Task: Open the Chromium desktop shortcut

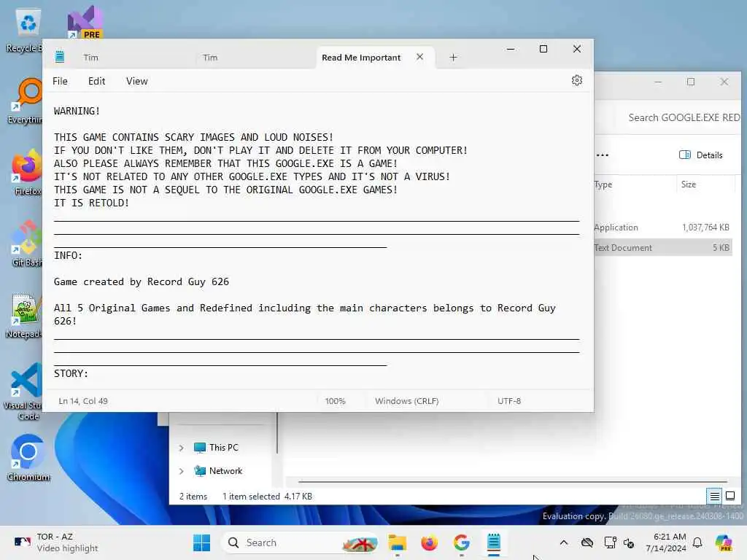Action: (x=28, y=458)
